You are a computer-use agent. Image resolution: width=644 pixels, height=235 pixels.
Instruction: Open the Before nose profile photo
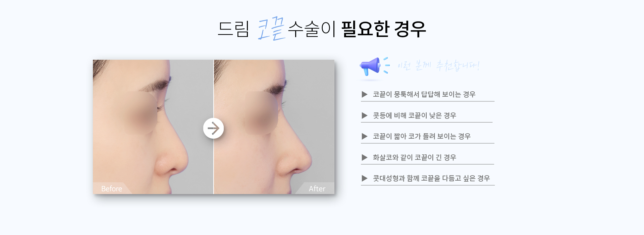pyautogui.click(x=153, y=127)
